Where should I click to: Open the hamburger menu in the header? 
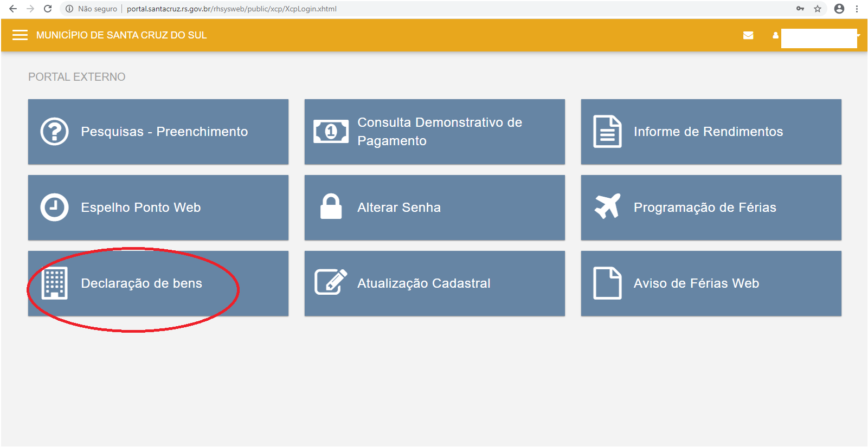20,35
